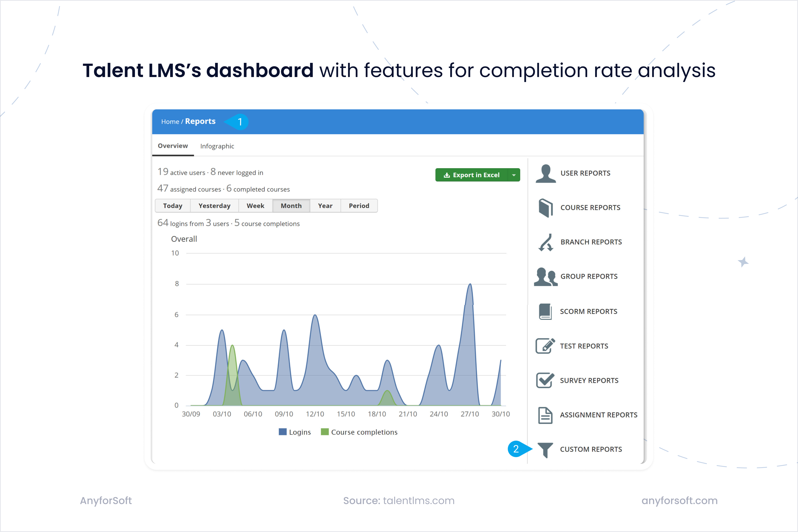Click the User Reports silhouette icon
The height and width of the screenshot is (532, 798).
click(x=546, y=173)
